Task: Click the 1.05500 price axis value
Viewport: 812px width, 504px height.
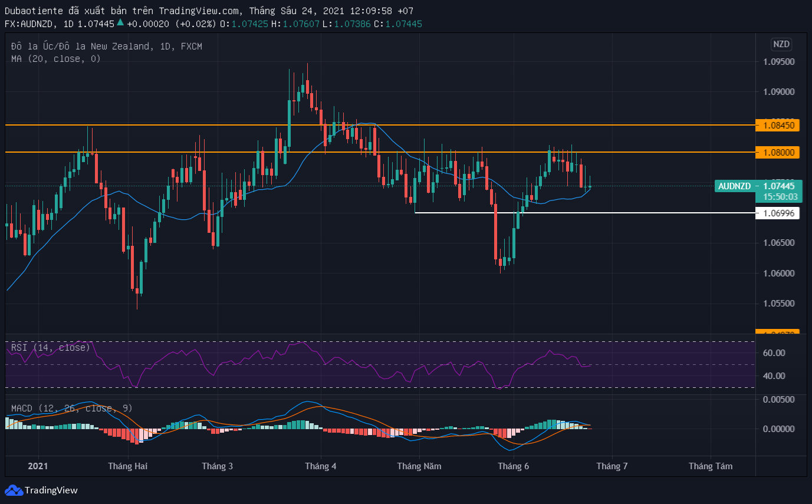Action: coord(778,304)
